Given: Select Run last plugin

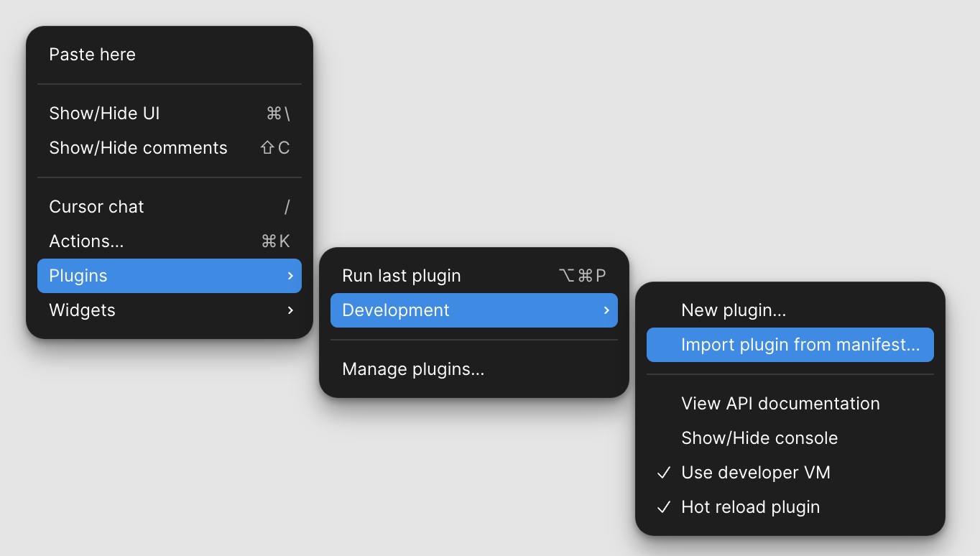Looking at the screenshot, I should click(401, 276).
